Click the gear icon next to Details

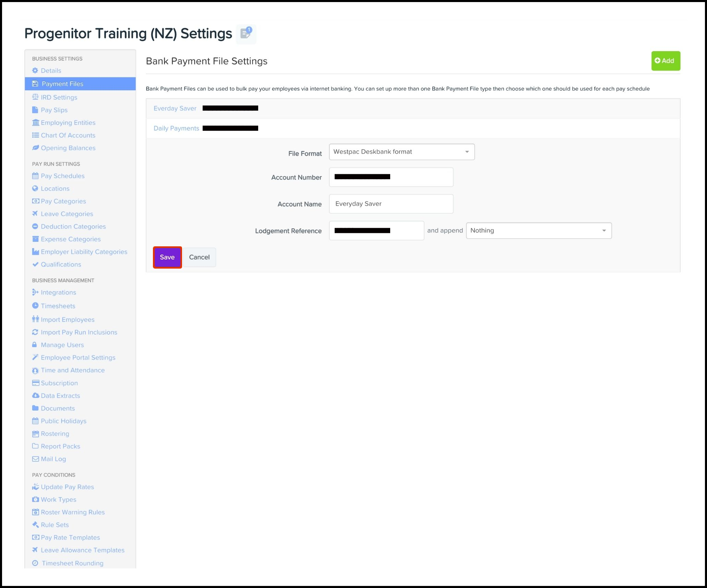[35, 70]
